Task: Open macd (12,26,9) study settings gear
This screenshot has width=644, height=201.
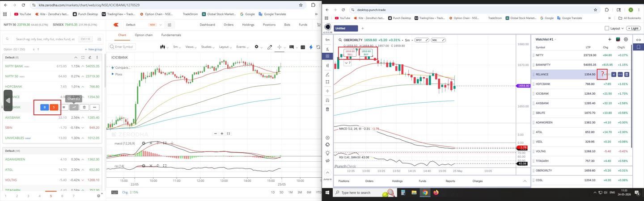Action: pyautogui.click(x=144, y=143)
